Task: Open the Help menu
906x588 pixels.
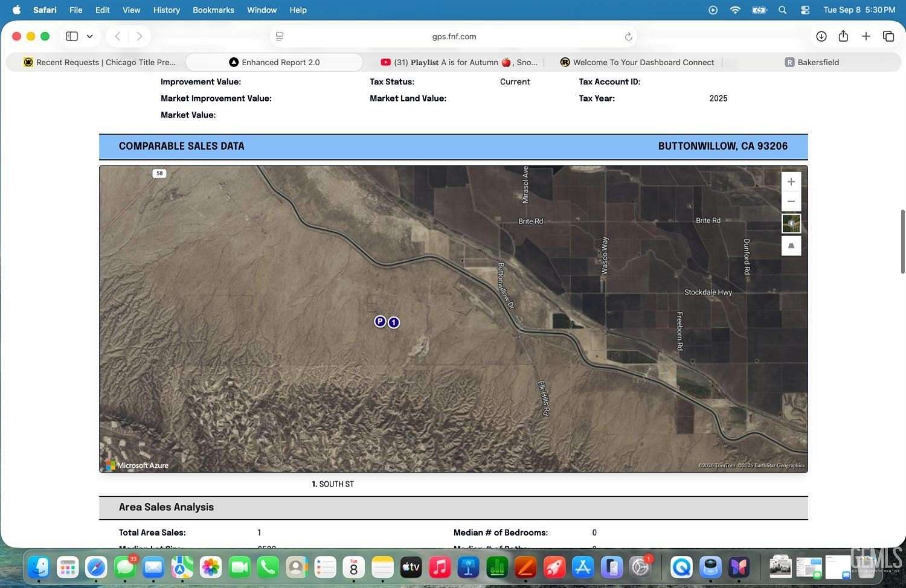Action: pos(298,10)
